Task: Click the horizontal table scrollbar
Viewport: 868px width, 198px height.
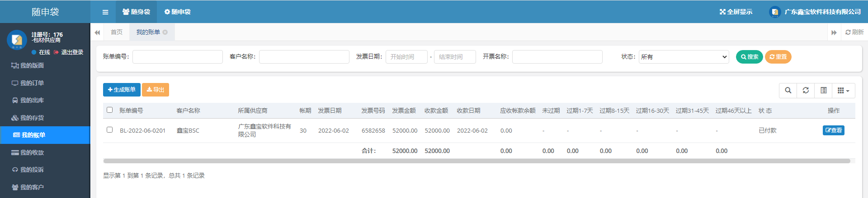Action: point(476,161)
